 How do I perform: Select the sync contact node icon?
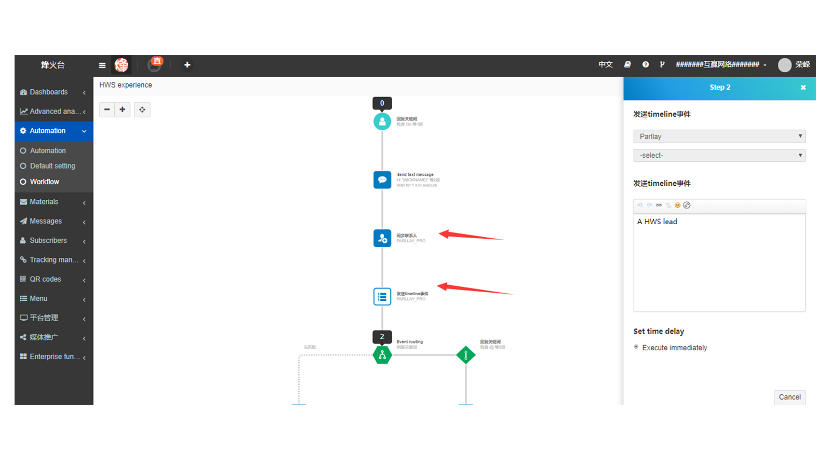point(382,238)
